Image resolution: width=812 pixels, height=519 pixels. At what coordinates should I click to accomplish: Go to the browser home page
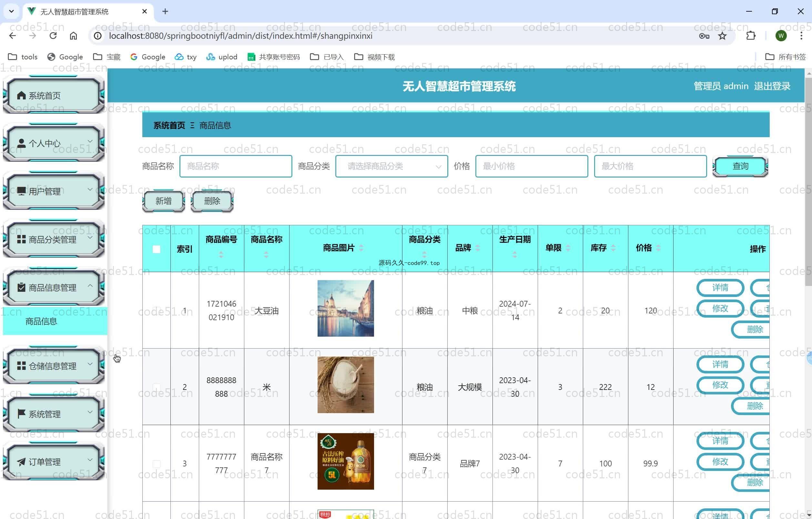click(x=73, y=36)
